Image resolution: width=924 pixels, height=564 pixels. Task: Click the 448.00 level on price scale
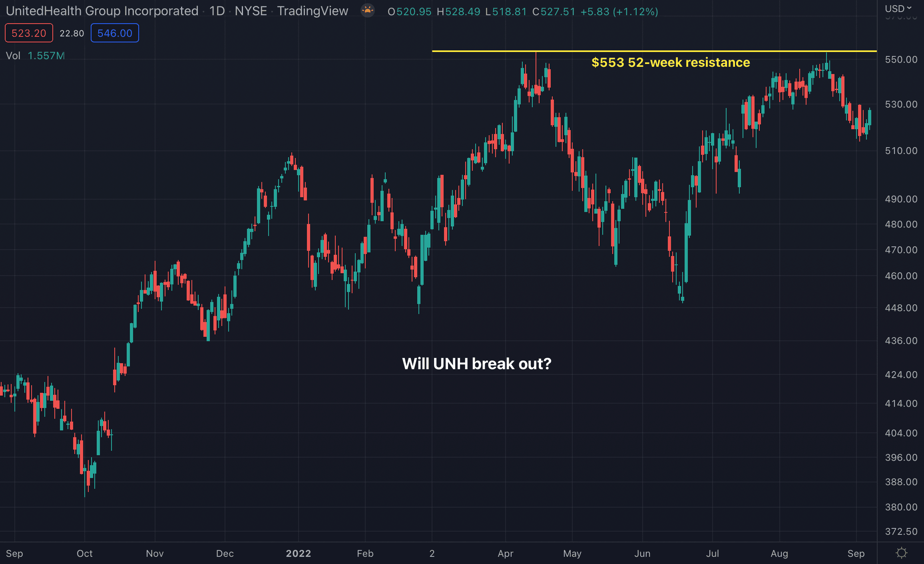(x=901, y=308)
